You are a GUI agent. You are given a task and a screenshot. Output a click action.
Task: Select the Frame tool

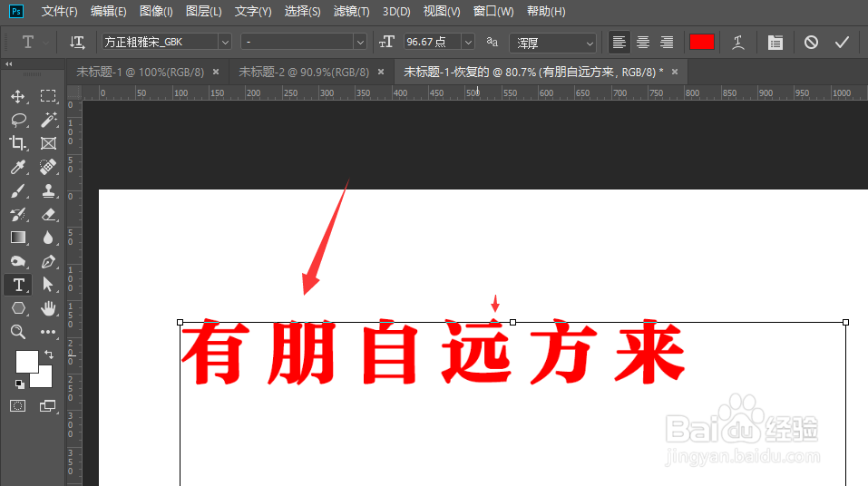click(x=48, y=143)
